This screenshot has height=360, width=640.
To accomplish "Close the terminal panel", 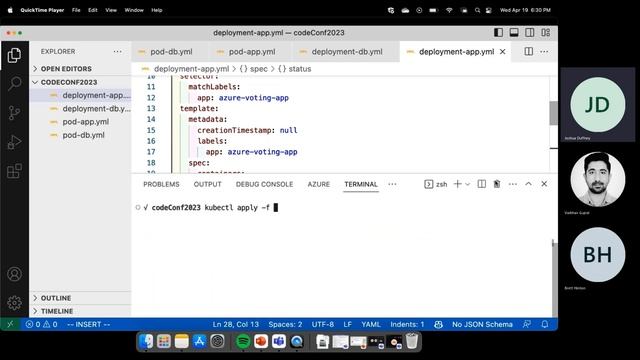I will tap(544, 184).
